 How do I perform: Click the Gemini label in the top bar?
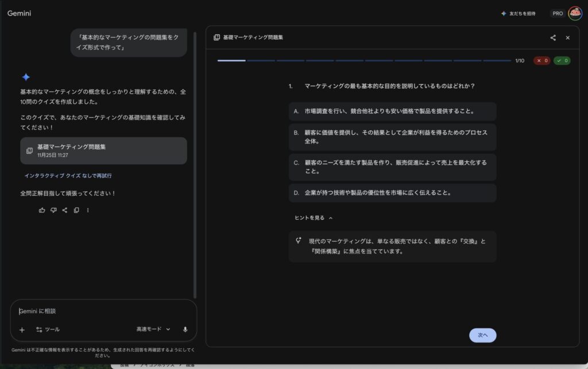pos(19,13)
